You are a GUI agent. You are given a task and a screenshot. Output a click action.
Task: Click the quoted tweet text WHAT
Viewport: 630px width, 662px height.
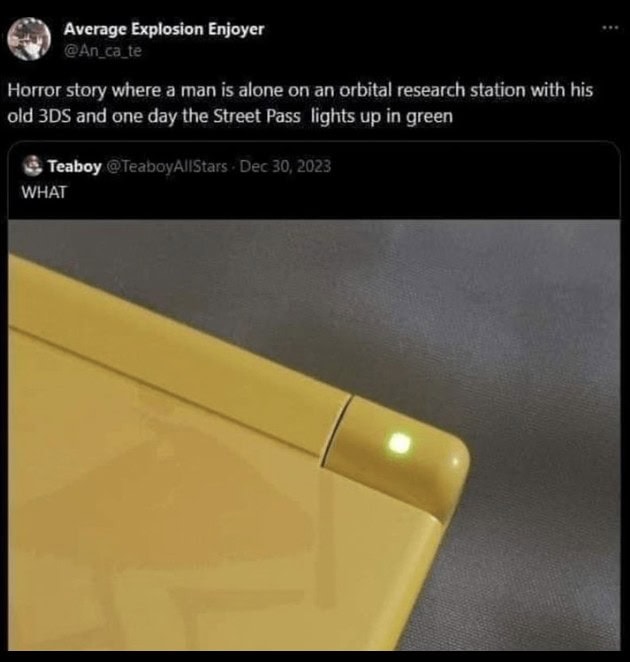[x=44, y=192]
